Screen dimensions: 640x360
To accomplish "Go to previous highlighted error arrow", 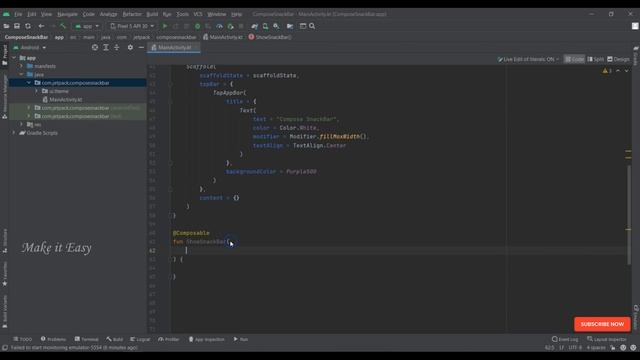I will tap(618, 71).
